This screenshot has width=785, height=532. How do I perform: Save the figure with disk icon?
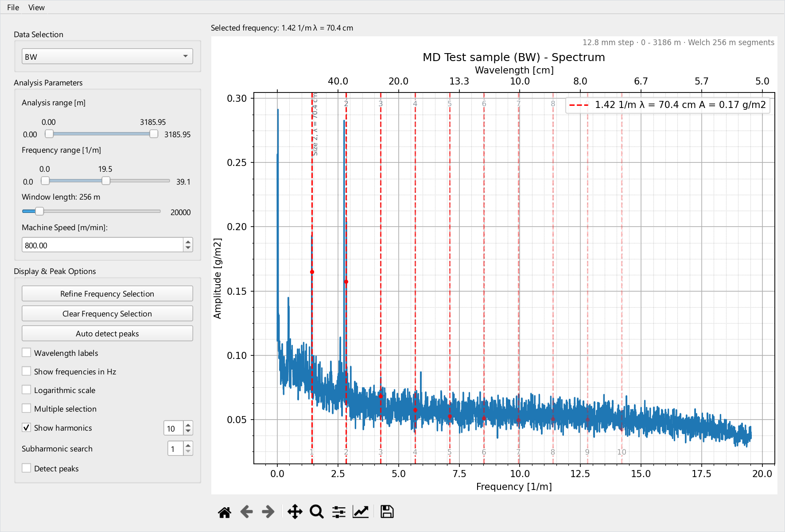[387, 512]
